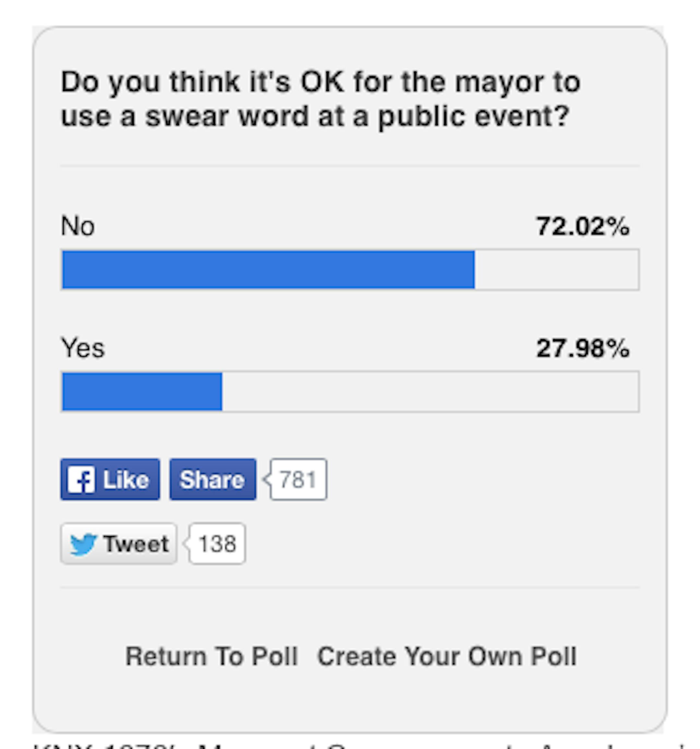The image size is (700, 749).
Task: Click the Facebook logo icon
Action: [x=81, y=479]
